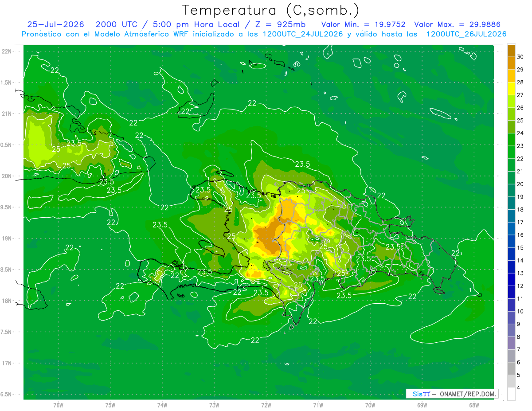Click the color scale label '17'
The width and height of the screenshot is (532, 411).
pyautogui.click(x=520, y=222)
